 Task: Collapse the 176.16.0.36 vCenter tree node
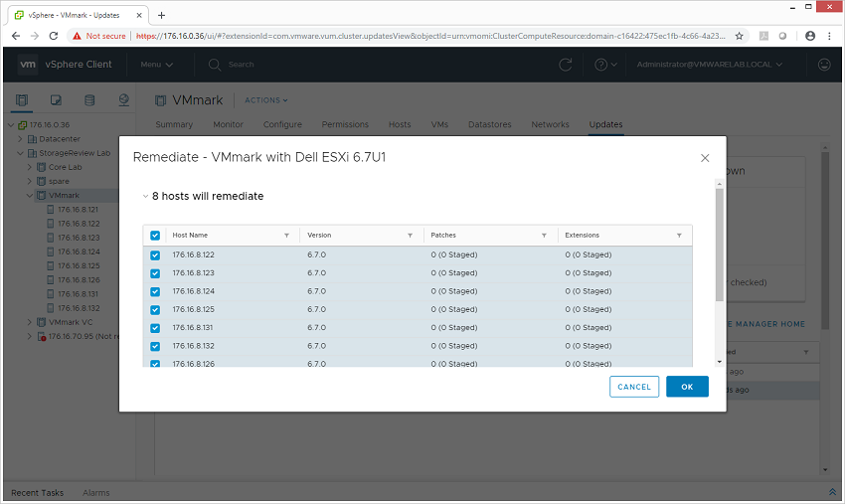coord(11,124)
